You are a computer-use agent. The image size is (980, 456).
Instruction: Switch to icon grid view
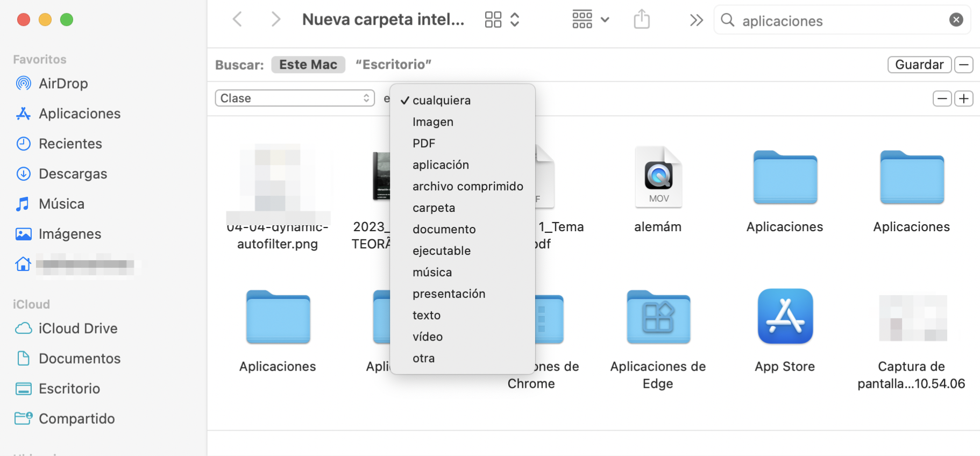[x=493, y=20]
